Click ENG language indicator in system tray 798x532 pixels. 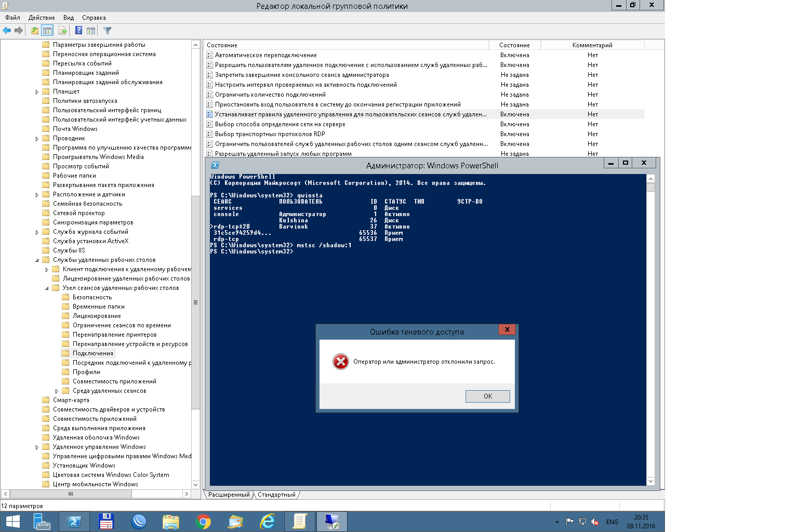tap(612, 522)
